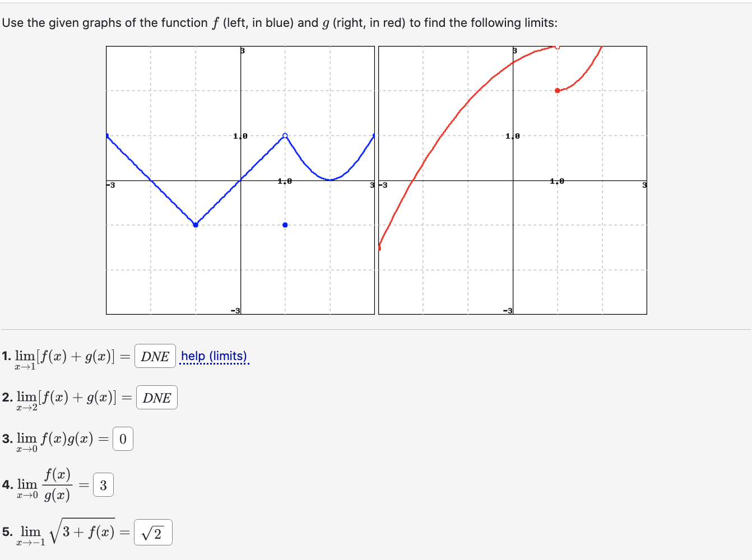Click the red open circle at top of graph
Image resolution: width=752 pixels, height=560 pixels.
[x=558, y=47]
